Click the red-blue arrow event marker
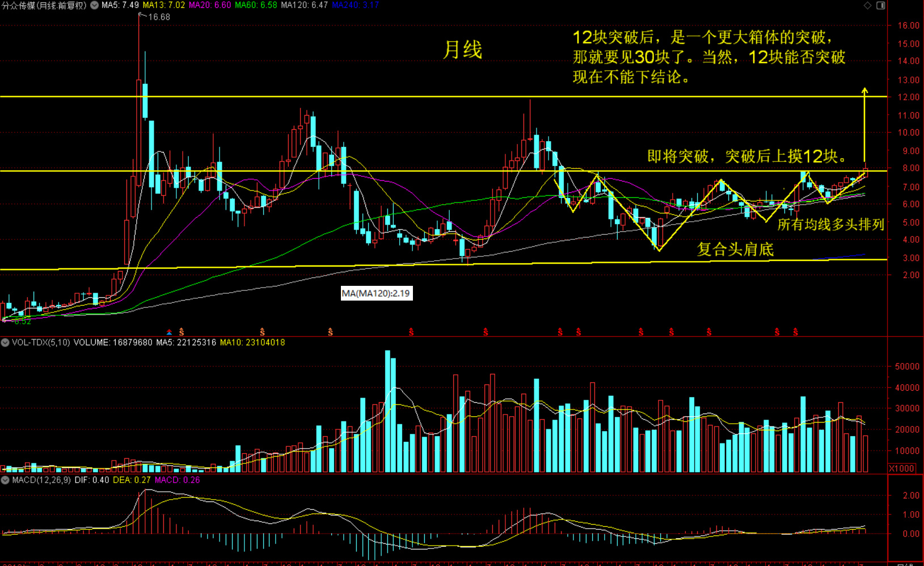The height and width of the screenshot is (566, 924). [x=168, y=332]
